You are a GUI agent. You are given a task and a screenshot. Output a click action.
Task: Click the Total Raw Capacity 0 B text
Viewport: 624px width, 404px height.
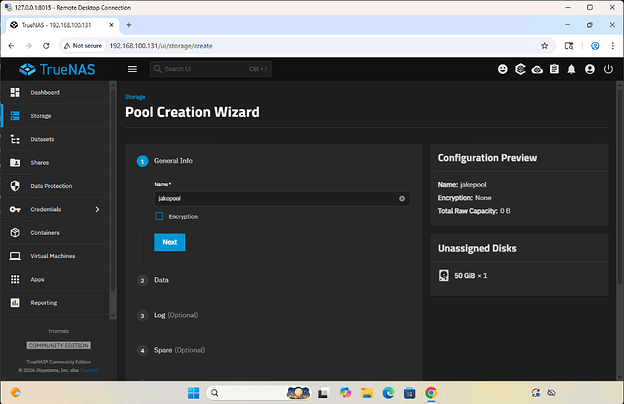coord(474,211)
